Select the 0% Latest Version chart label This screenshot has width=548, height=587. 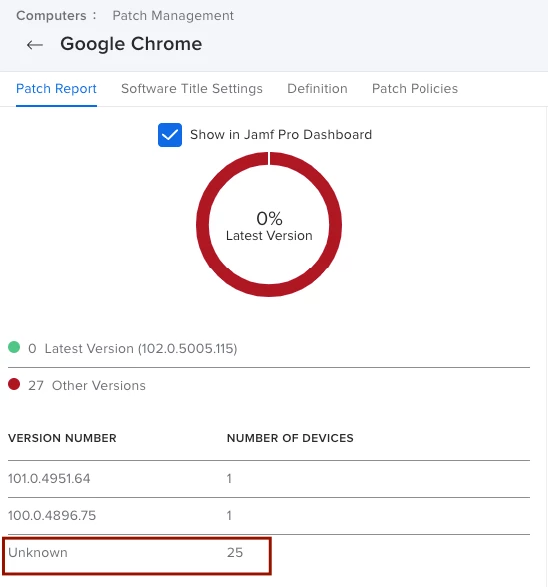[x=269, y=226]
